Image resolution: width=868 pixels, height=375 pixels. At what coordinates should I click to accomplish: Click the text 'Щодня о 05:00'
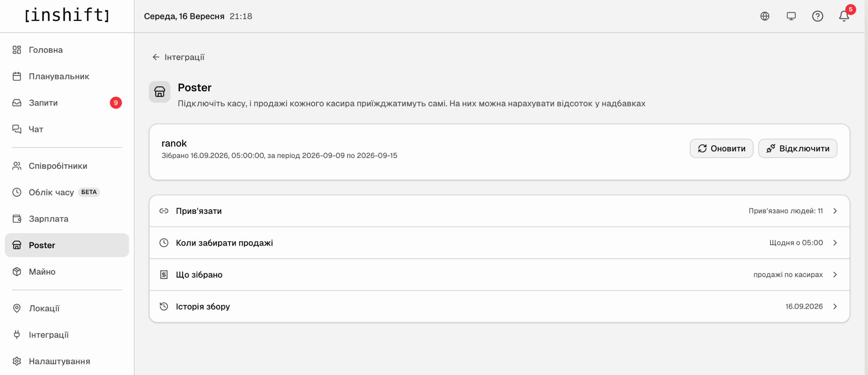pyautogui.click(x=796, y=243)
